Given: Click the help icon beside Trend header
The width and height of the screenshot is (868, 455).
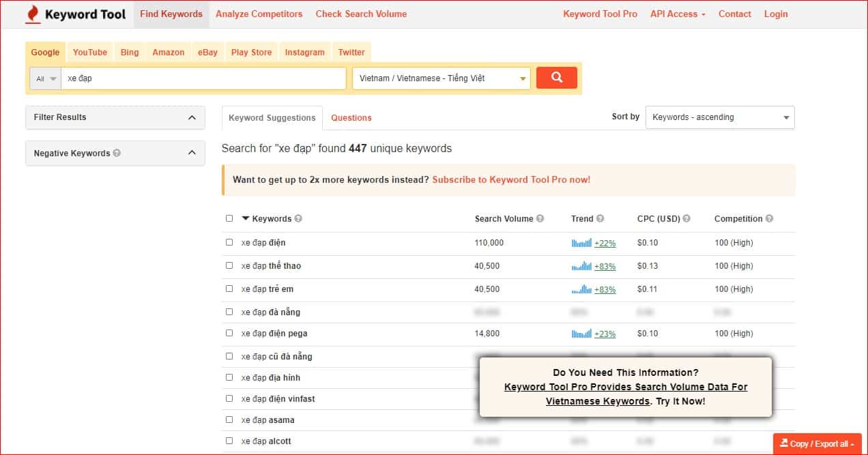Looking at the screenshot, I should 600,219.
